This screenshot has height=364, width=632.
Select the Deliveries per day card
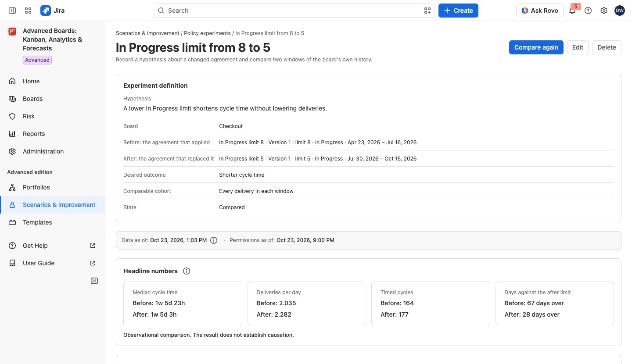pos(307,304)
